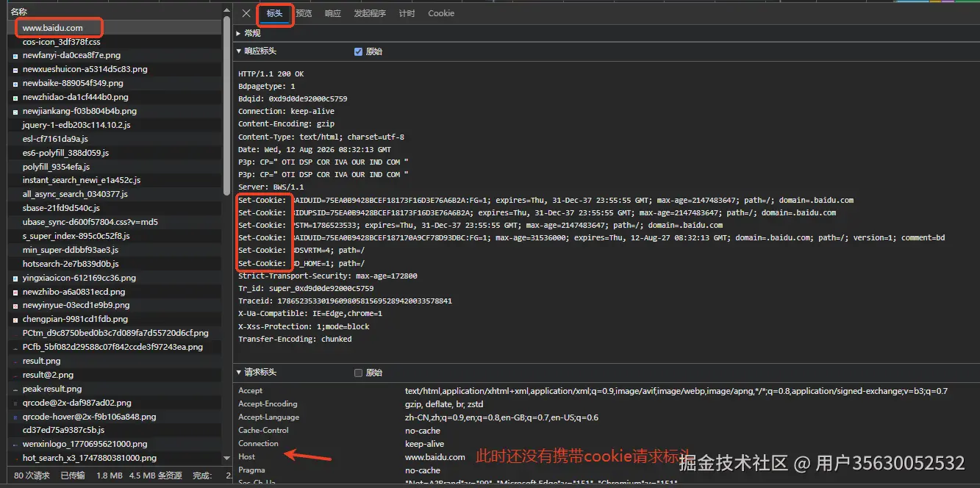
Task: Click the image icon beside yingxiaoicon-612169cc36.png
Action: coord(15,279)
